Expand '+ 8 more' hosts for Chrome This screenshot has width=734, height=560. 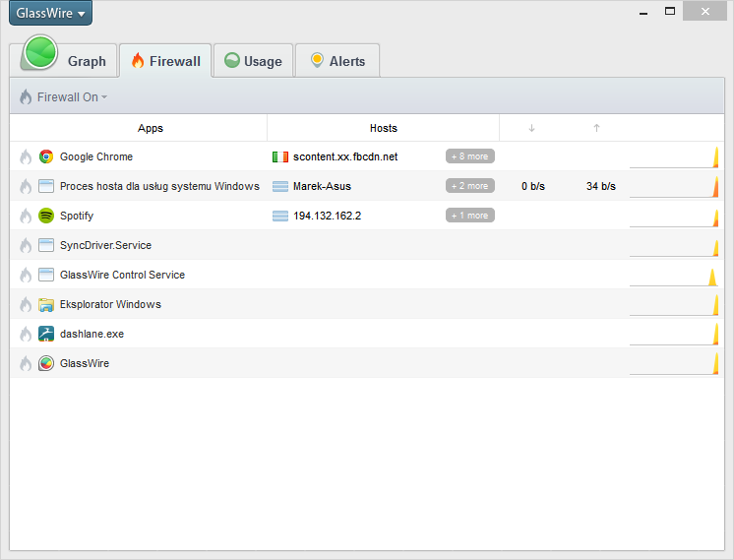coord(470,156)
